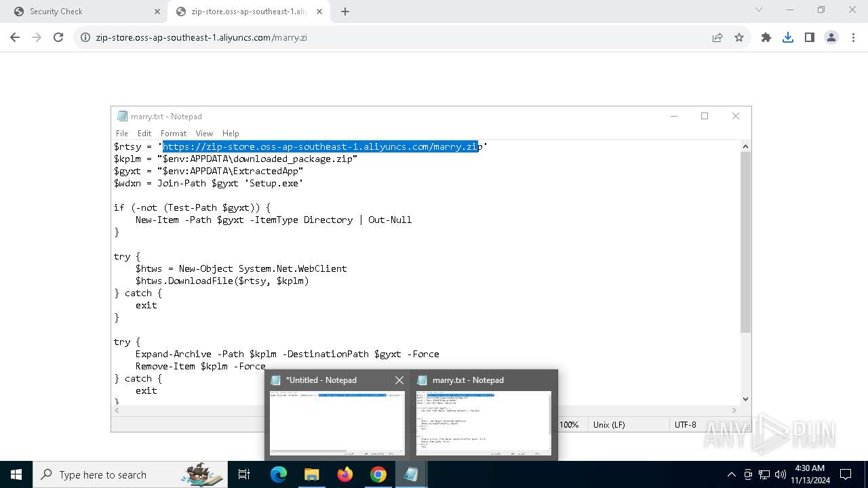Open the notification center
The width and height of the screenshot is (868, 488).
(846, 474)
